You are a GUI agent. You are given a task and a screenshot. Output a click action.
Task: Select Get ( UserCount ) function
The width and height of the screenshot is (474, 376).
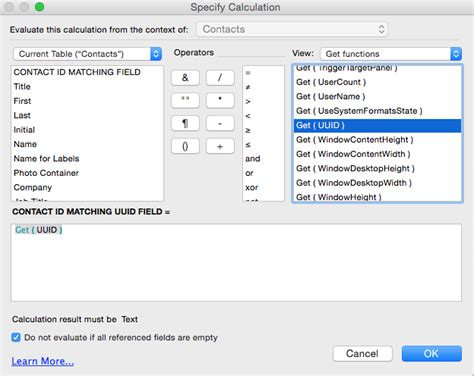(x=377, y=82)
